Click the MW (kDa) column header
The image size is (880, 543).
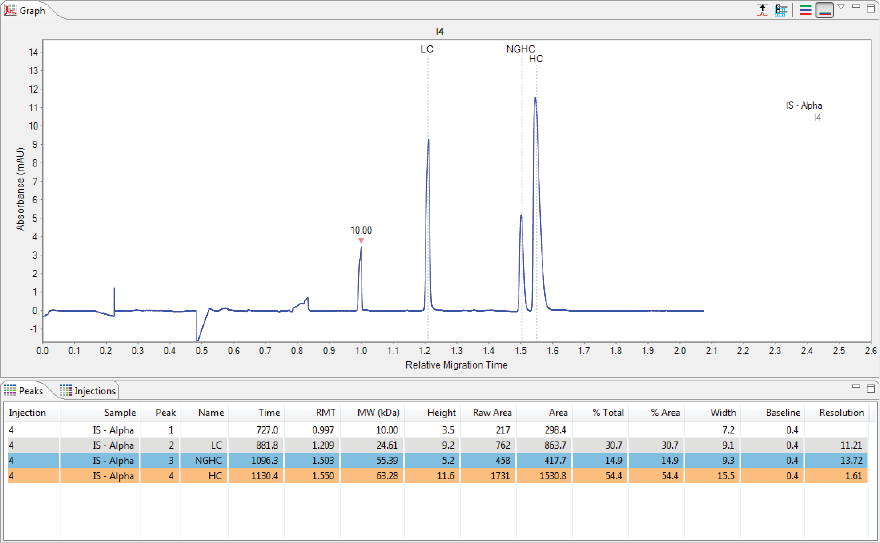point(378,413)
